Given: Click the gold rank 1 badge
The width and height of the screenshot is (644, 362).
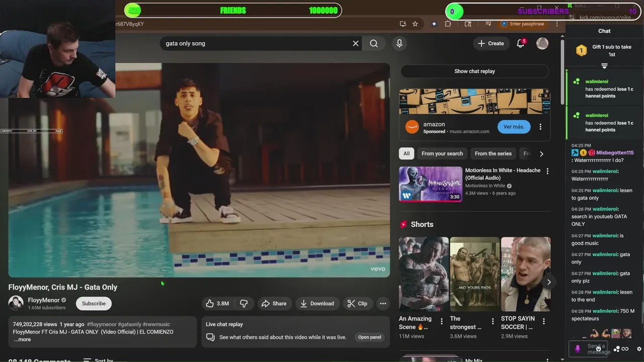Looking at the screenshot, I should click(x=581, y=50).
